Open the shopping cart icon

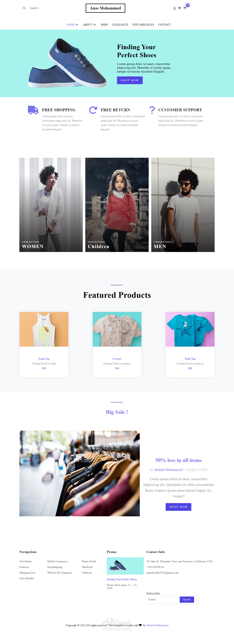[x=185, y=8]
